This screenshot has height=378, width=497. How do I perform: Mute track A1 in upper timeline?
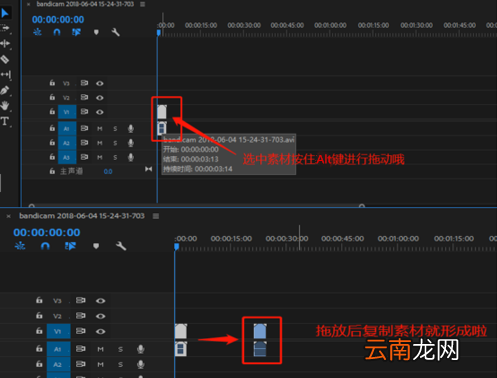click(x=100, y=129)
